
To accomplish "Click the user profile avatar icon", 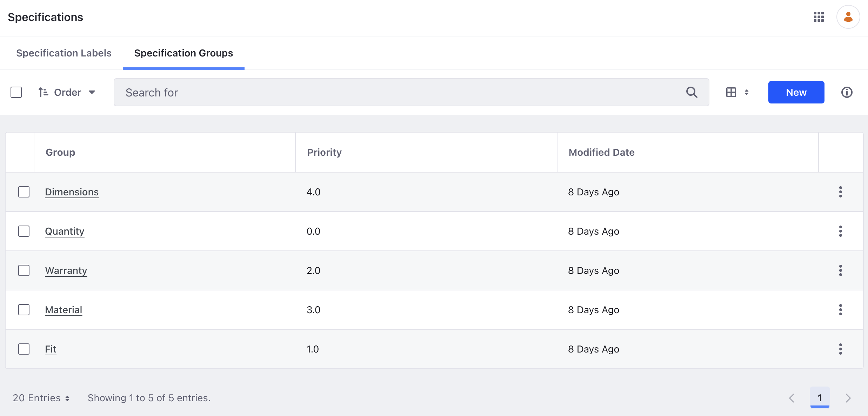I will pos(848,17).
